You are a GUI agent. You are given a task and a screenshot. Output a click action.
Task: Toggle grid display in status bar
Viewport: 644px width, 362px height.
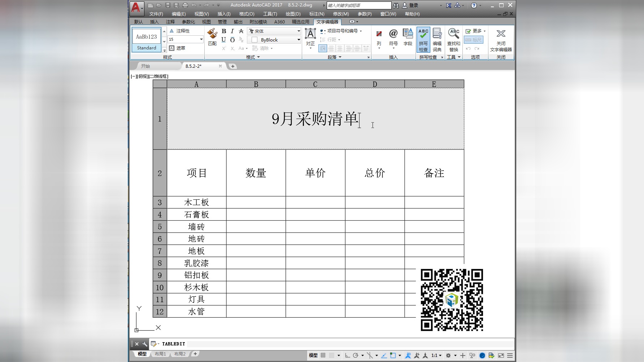[323, 356]
